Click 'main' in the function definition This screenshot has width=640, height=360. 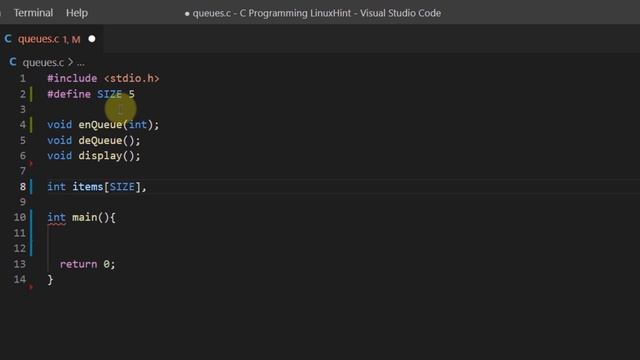[x=84, y=218]
